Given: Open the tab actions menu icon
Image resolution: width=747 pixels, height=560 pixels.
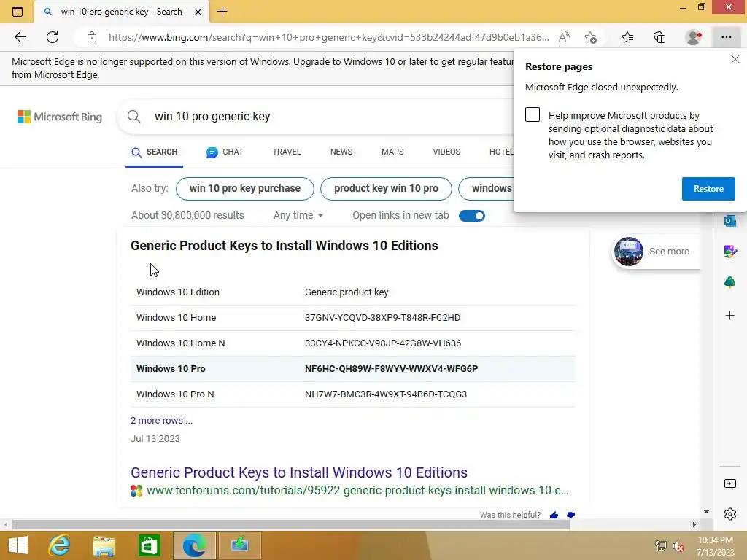Looking at the screenshot, I should click(18, 12).
